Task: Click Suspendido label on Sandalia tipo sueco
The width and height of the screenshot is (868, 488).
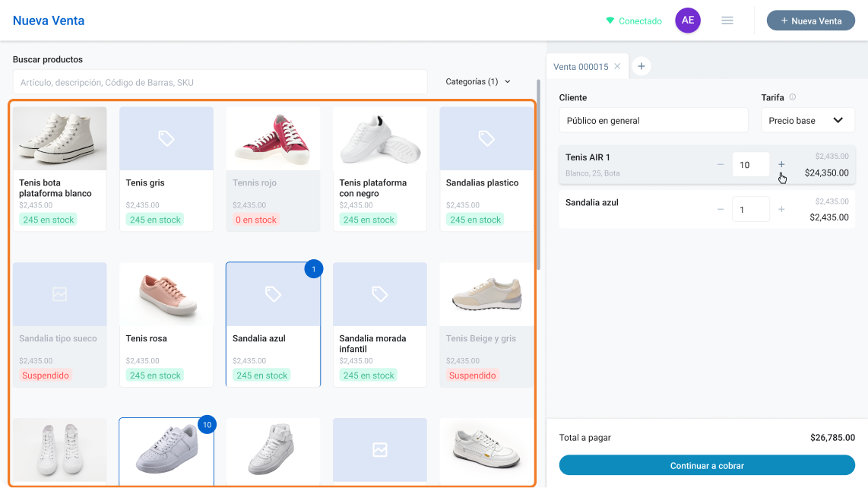Action: [46, 376]
